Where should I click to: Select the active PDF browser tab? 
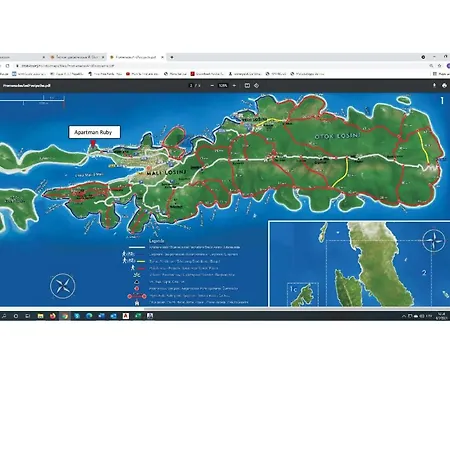[137, 57]
